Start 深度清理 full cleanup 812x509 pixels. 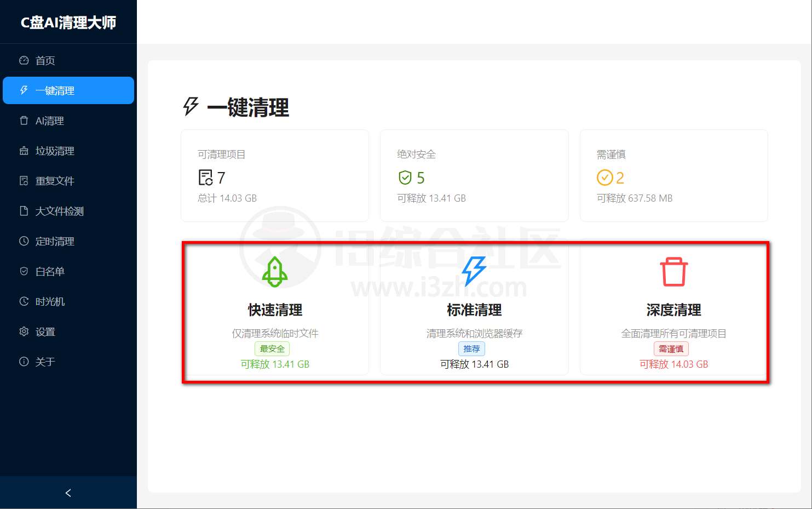pyautogui.click(x=672, y=311)
